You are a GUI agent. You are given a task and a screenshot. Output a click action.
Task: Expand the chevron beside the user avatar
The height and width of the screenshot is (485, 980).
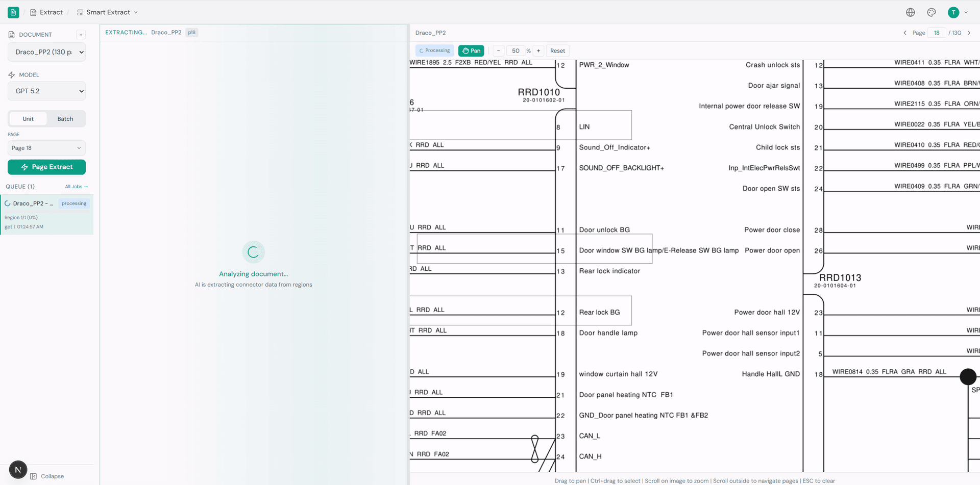966,12
